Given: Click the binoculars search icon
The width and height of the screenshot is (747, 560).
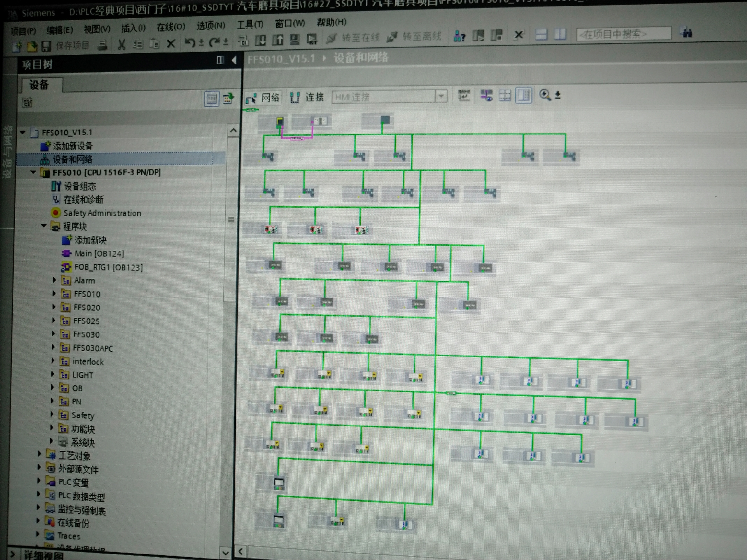Looking at the screenshot, I should 687,33.
